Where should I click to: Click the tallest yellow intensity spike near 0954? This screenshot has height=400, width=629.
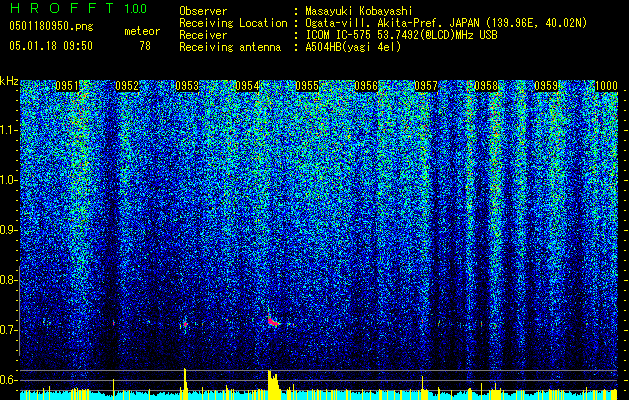(272, 384)
